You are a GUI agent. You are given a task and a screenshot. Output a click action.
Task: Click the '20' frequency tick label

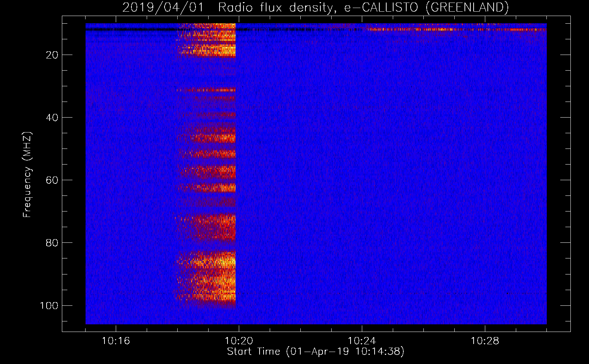[x=52, y=55]
